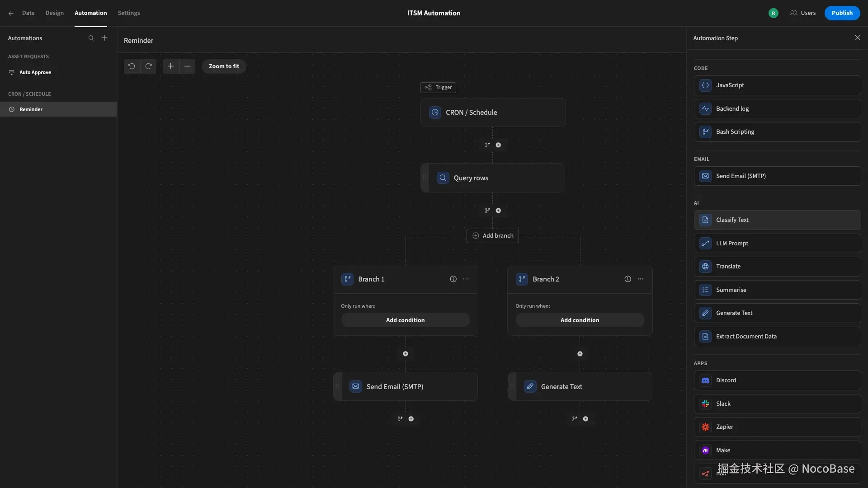Expand the CRON / Schedule trigger node
This screenshot has width=868, height=488.
(x=493, y=113)
